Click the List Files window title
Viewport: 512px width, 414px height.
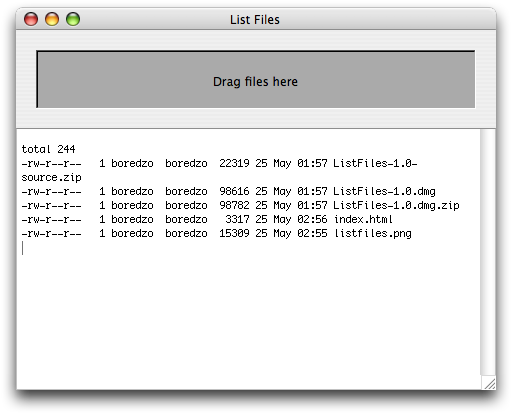[x=255, y=20]
